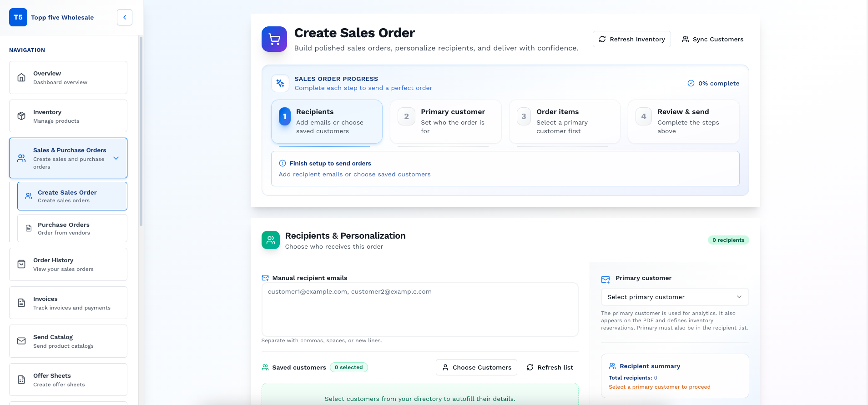The height and width of the screenshot is (405, 868).
Task: Open Purchase Orders submenu item
Action: click(x=72, y=228)
